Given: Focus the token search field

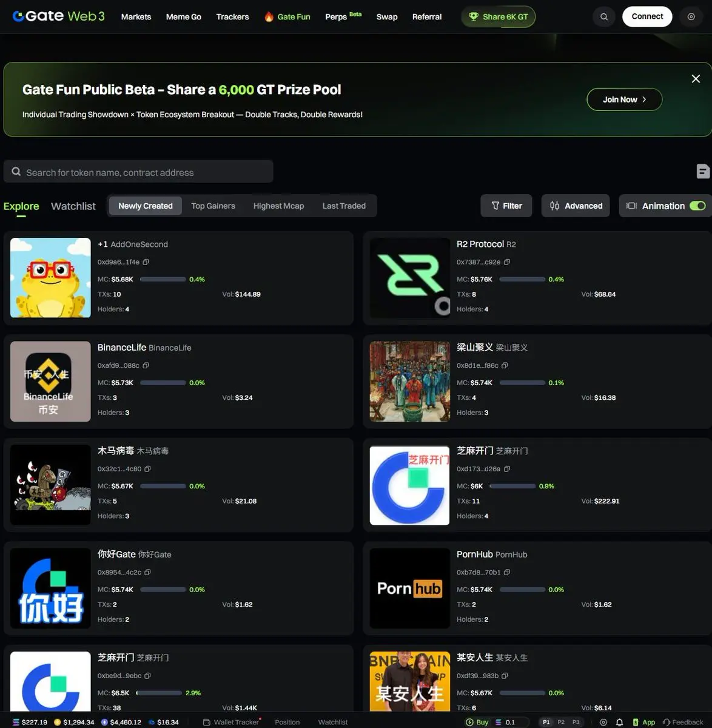Looking at the screenshot, I should [x=138, y=172].
